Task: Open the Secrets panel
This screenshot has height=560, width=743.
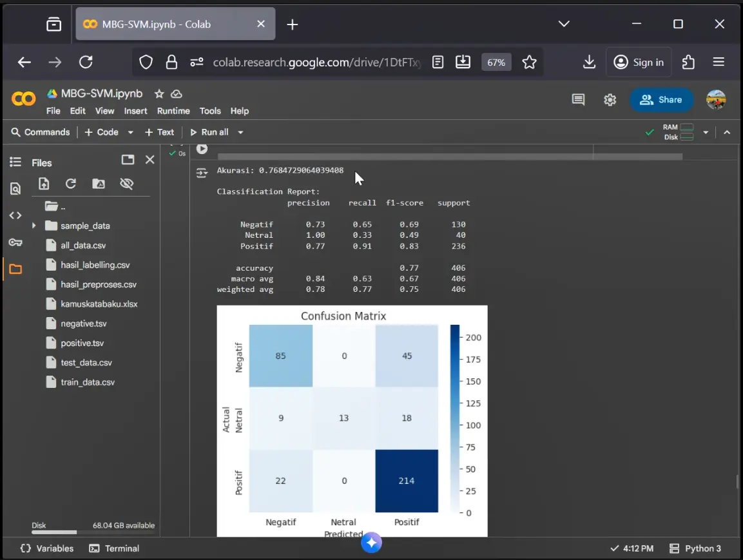Action: 15,242
